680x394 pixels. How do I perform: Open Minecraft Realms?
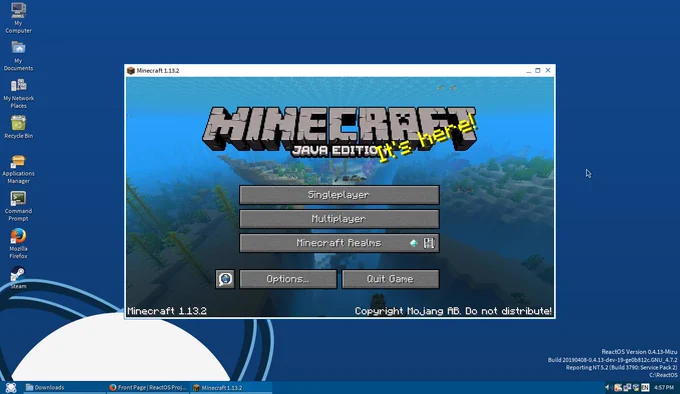[x=339, y=243]
